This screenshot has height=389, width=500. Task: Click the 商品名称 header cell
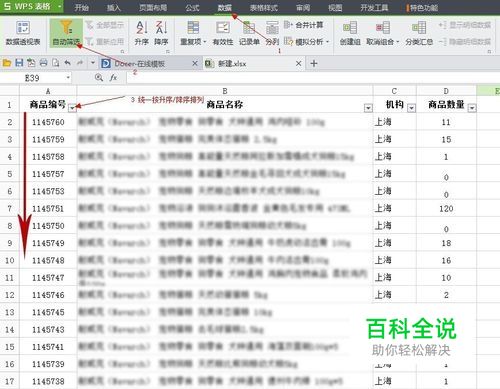225,104
